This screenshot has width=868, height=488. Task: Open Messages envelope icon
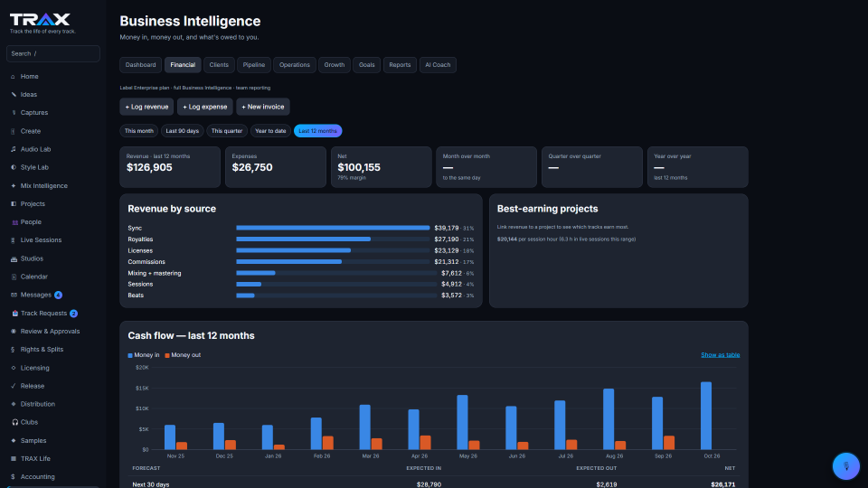click(14, 295)
